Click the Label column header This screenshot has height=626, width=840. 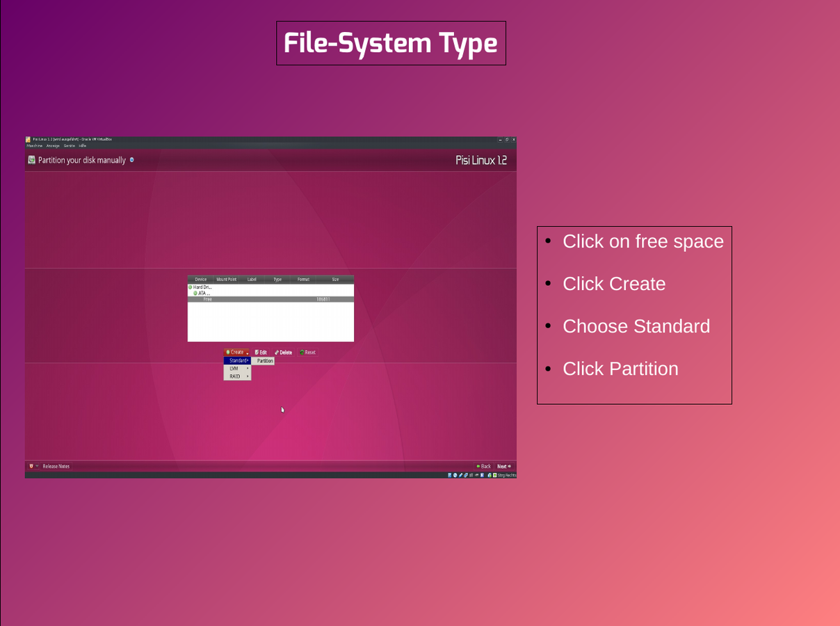tap(252, 280)
